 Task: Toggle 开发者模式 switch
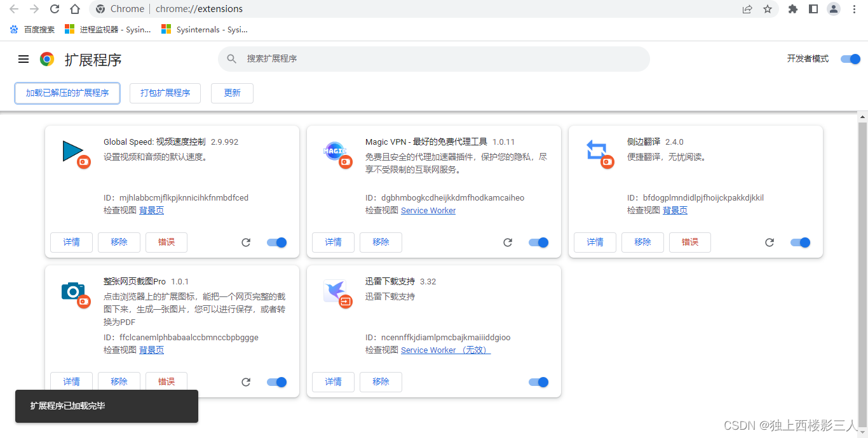pos(850,59)
